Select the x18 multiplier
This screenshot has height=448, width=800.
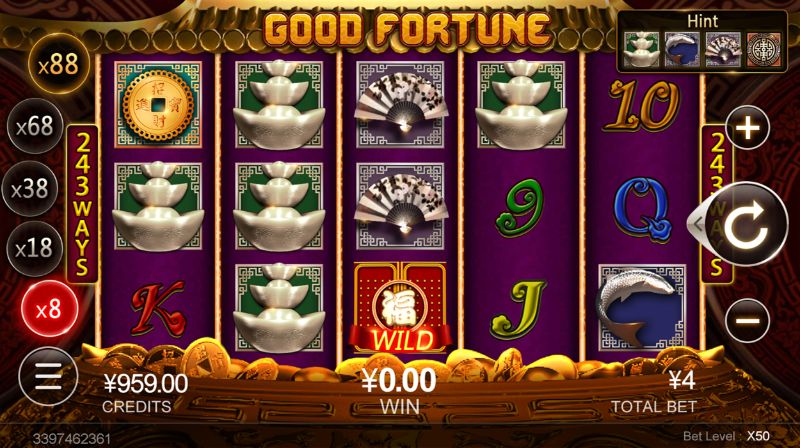point(34,248)
